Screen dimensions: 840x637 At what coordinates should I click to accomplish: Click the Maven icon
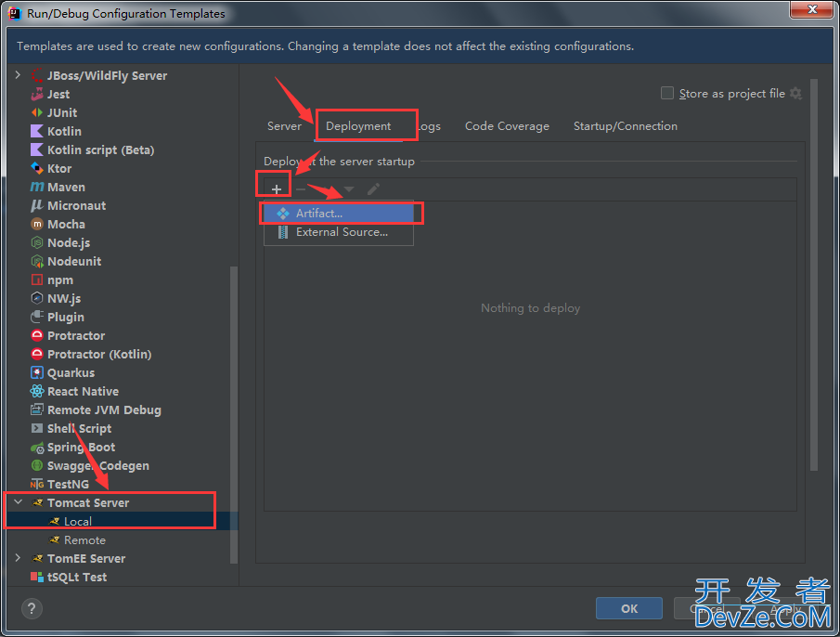pos(36,187)
